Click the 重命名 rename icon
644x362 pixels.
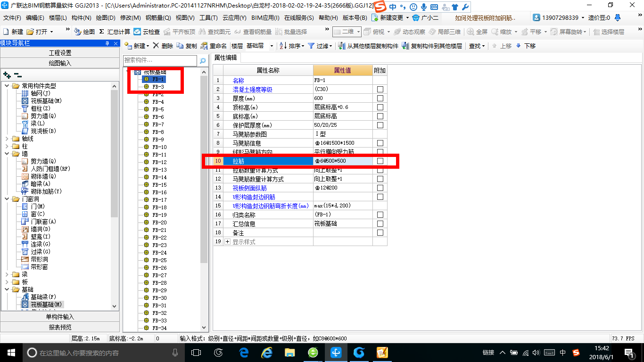204,46
